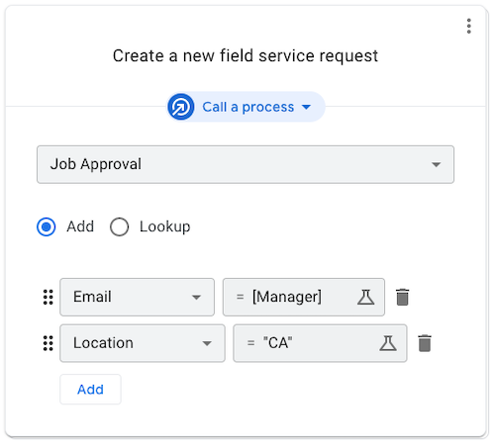
Task: Open expression flask for the Location value
Action: pos(388,343)
